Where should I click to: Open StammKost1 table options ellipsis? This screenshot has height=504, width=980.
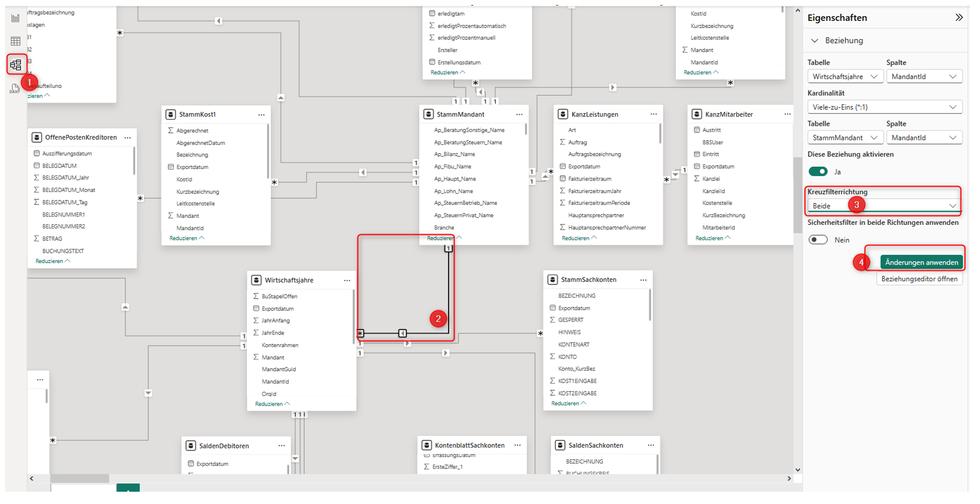click(x=261, y=115)
